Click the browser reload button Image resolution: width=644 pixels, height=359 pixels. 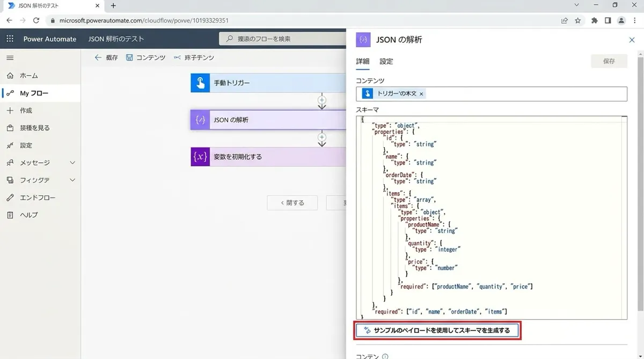pos(36,20)
